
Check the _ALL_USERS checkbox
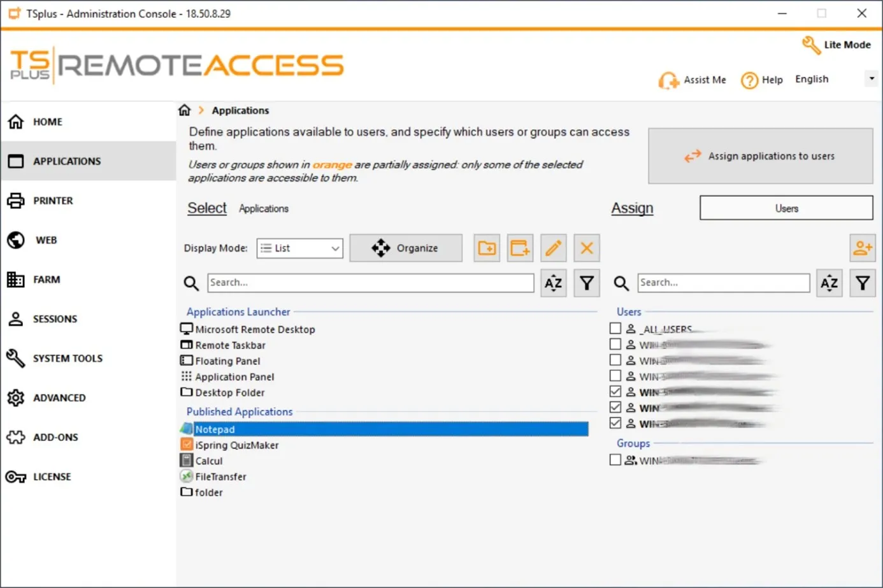tap(615, 328)
